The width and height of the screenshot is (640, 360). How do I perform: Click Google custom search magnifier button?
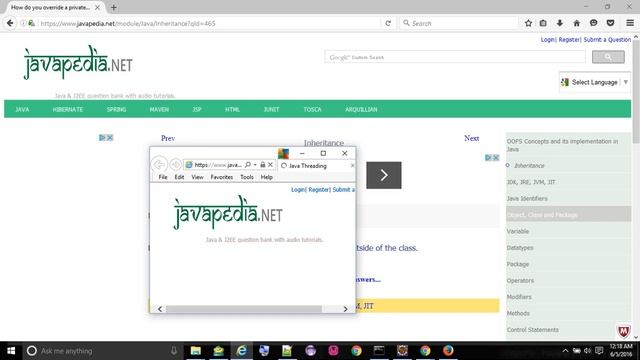[x=608, y=57]
